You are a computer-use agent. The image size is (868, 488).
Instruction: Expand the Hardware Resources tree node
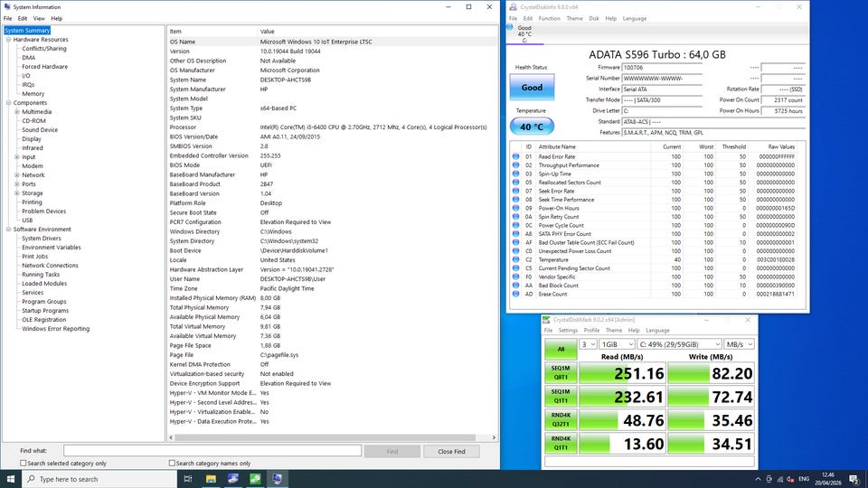click(8, 40)
